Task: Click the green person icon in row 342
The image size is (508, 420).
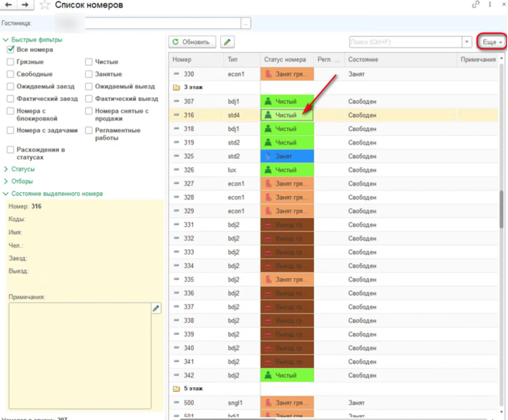Action: [268, 375]
